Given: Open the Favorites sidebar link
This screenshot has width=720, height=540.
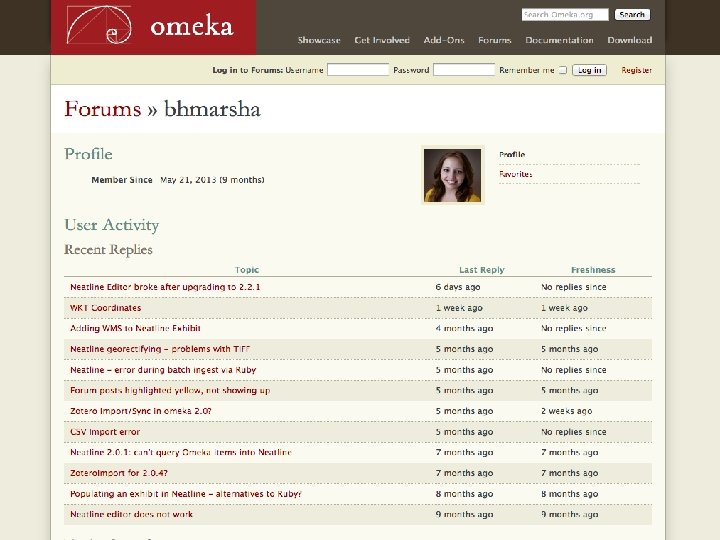Looking at the screenshot, I should [x=516, y=174].
